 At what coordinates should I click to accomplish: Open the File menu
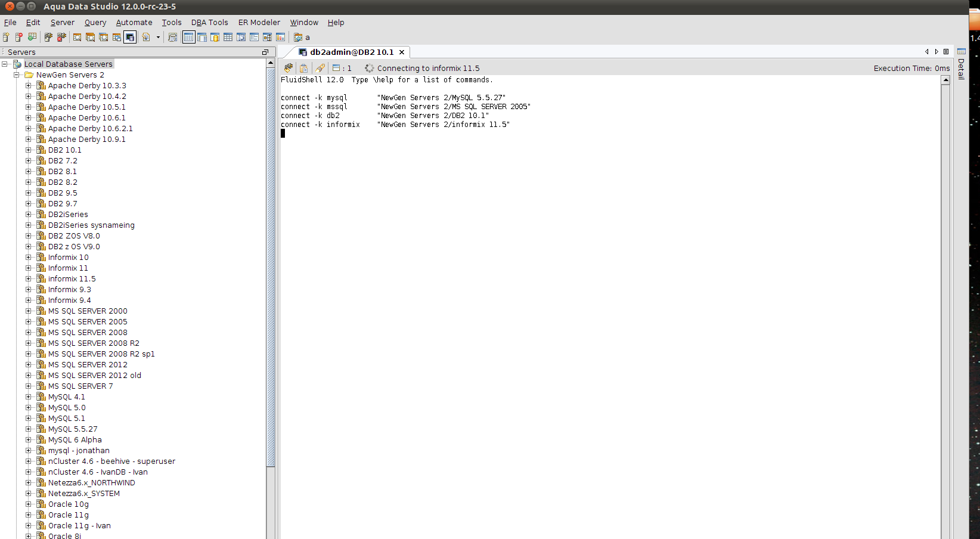pos(10,23)
